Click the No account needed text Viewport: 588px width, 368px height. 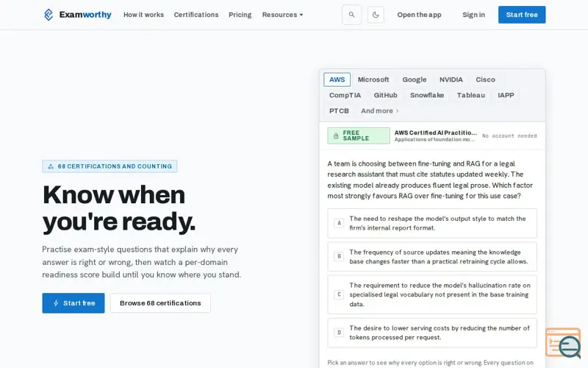(509, 136)
